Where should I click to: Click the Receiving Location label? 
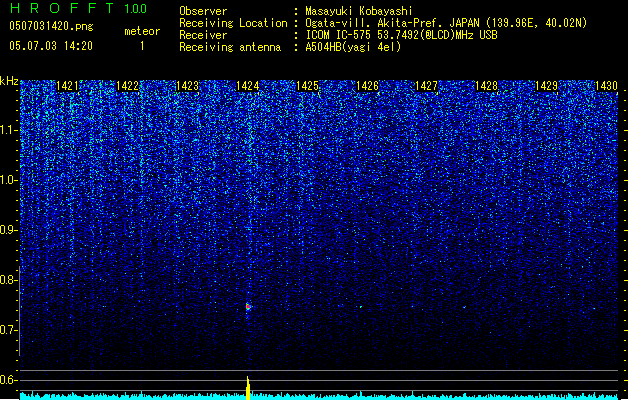(x=233, y=23)
